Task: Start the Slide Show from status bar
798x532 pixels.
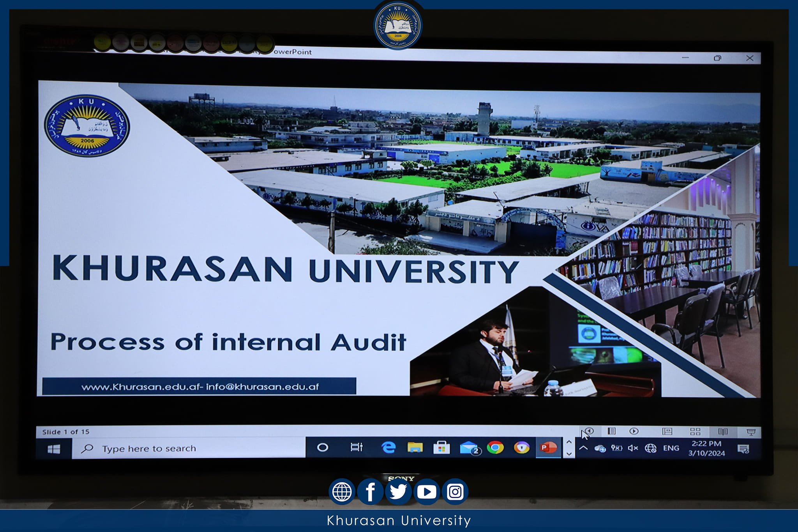Action: click(751, 432)
